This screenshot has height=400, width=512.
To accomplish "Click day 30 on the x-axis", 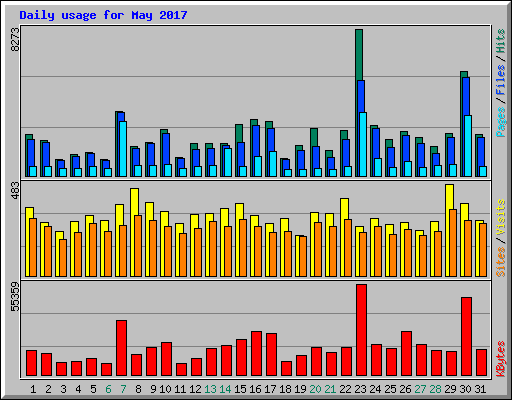I will pyautogui.click(x=465, y=389).
